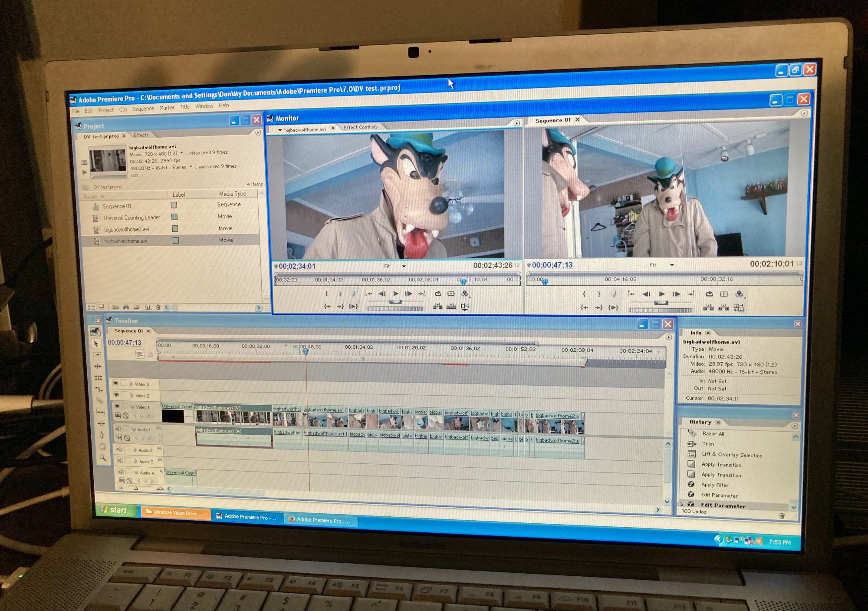Image resolution: width=868 pixels, height=611 pixels.
Task: Open Fit zoom dropdown in source monitor
Action: [x=404, y=266]
